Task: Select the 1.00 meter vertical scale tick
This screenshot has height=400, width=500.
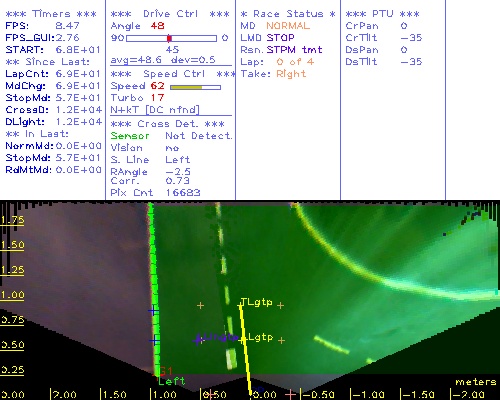Action: tap(12, 295)
